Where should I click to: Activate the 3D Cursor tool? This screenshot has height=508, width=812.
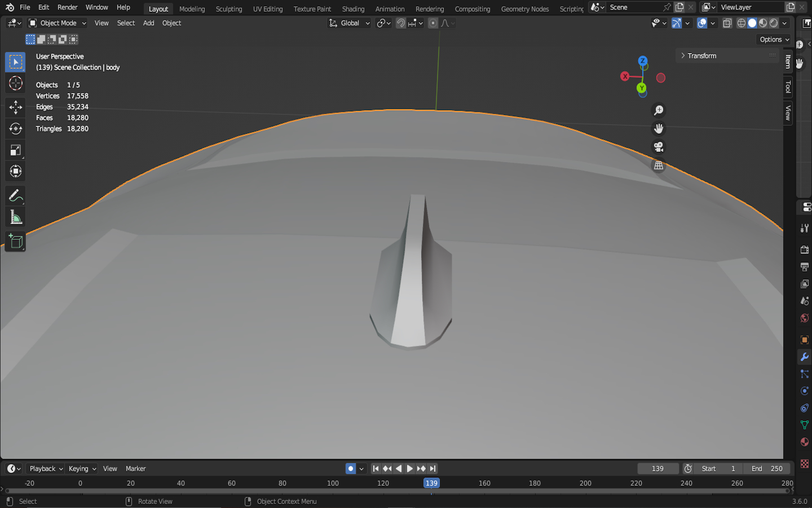point(15,84)
